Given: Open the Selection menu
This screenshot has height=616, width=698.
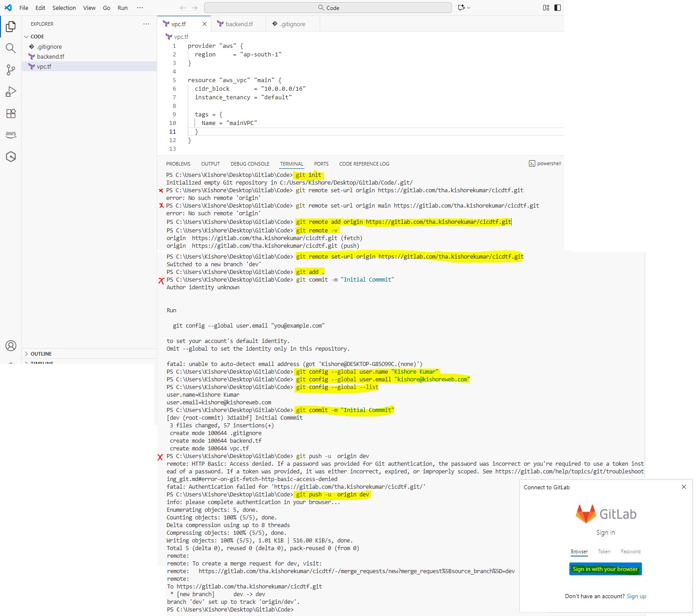Looking at the screenshot, I should (x=64, y=8).
